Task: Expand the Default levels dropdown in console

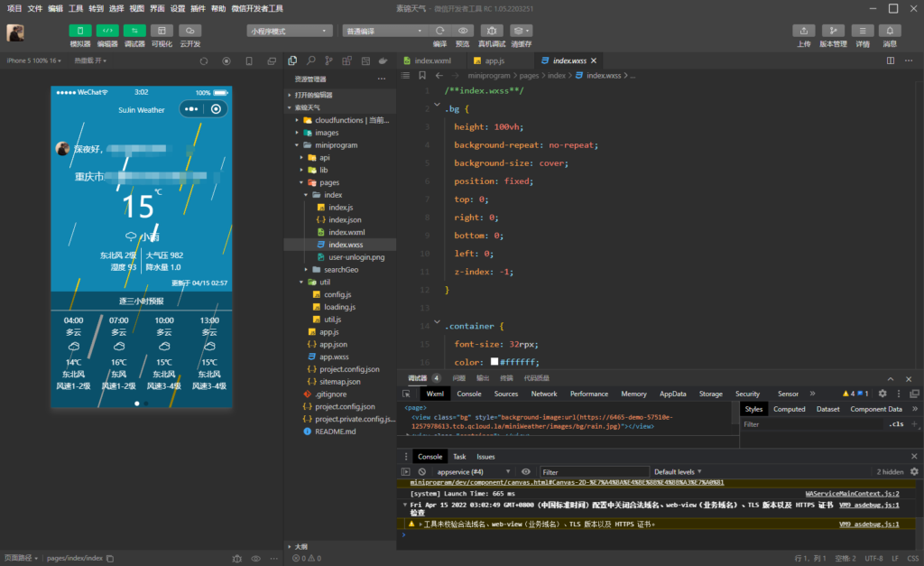Action: tap(677, 472)
